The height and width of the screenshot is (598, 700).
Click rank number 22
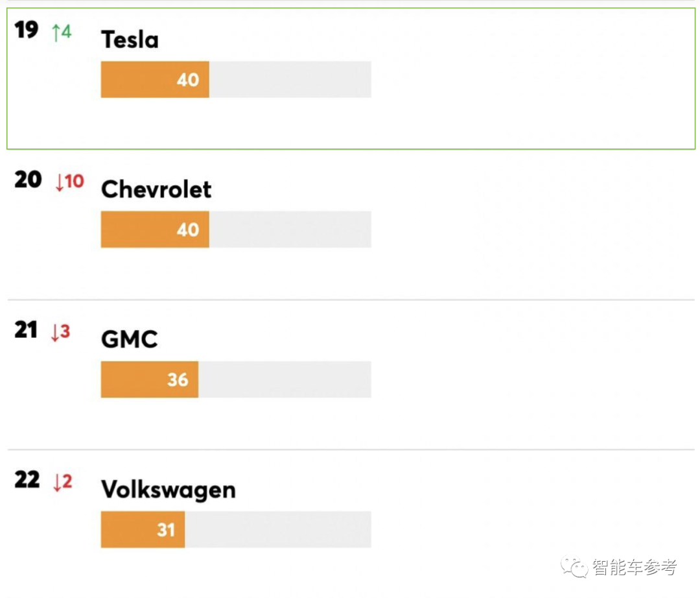pos(27,481)
